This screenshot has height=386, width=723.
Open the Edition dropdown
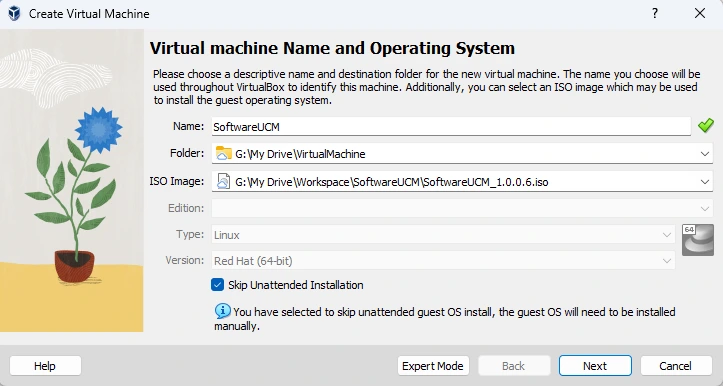click(462, 208)
